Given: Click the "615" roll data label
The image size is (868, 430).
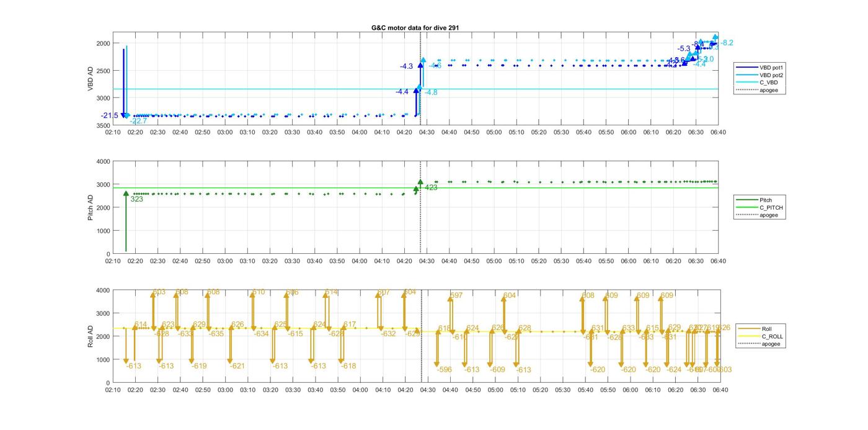Looking at the screenshot, I should click(x=652, y=328).
